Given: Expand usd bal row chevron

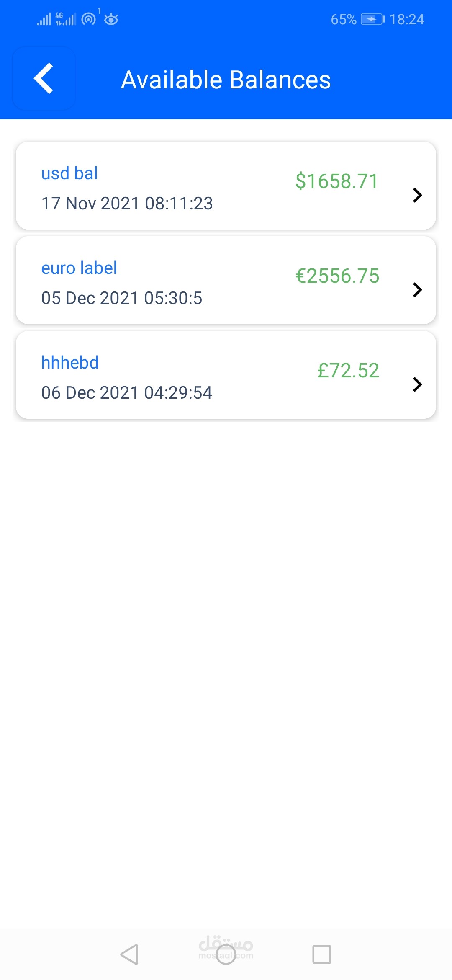Looking at the screenshot, I should [x=417, y=195].
